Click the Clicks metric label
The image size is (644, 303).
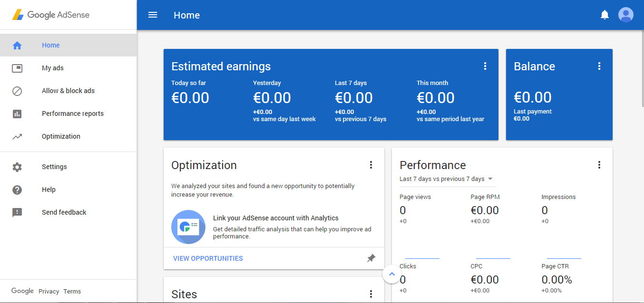point(408,266)
